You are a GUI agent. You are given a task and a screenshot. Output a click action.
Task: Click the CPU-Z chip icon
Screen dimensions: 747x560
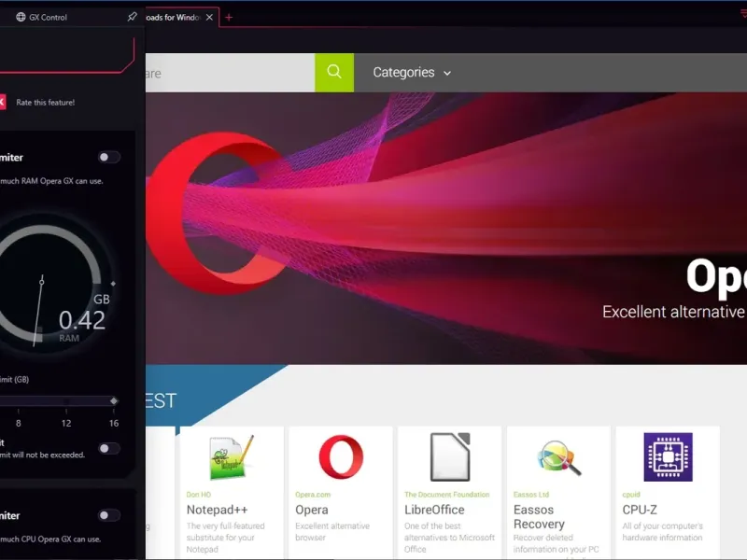point(668,457)
